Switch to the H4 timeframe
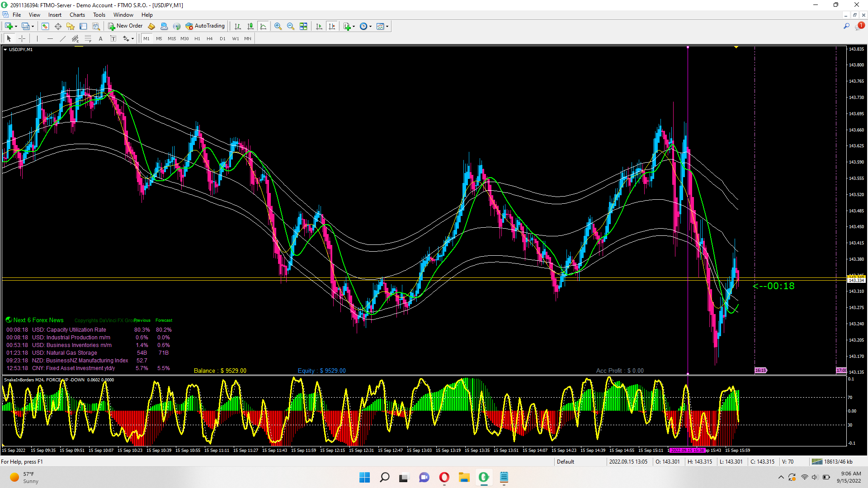Screen dimensions: 868x488 pyautogui.click(x=209, y=39)
